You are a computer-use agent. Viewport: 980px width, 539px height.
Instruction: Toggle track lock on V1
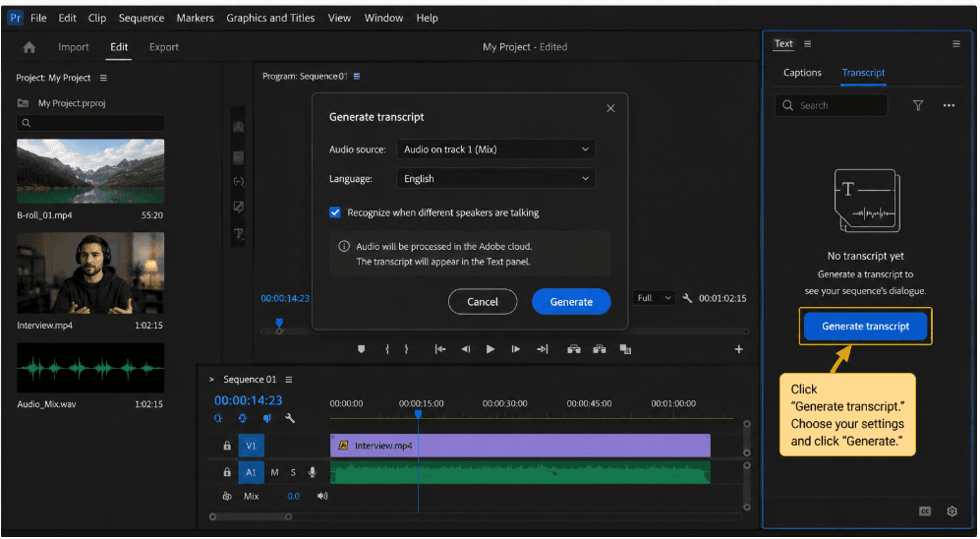227,446
